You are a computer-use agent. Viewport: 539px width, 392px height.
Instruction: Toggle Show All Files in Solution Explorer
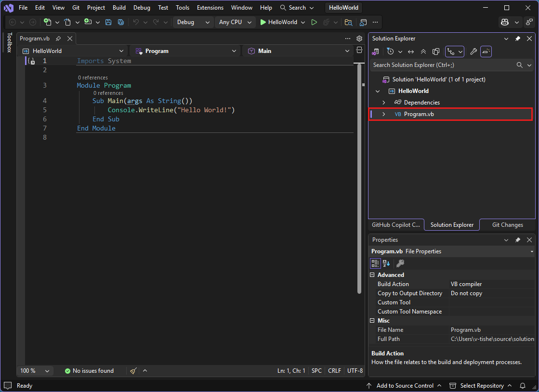(x=436, y=52)
